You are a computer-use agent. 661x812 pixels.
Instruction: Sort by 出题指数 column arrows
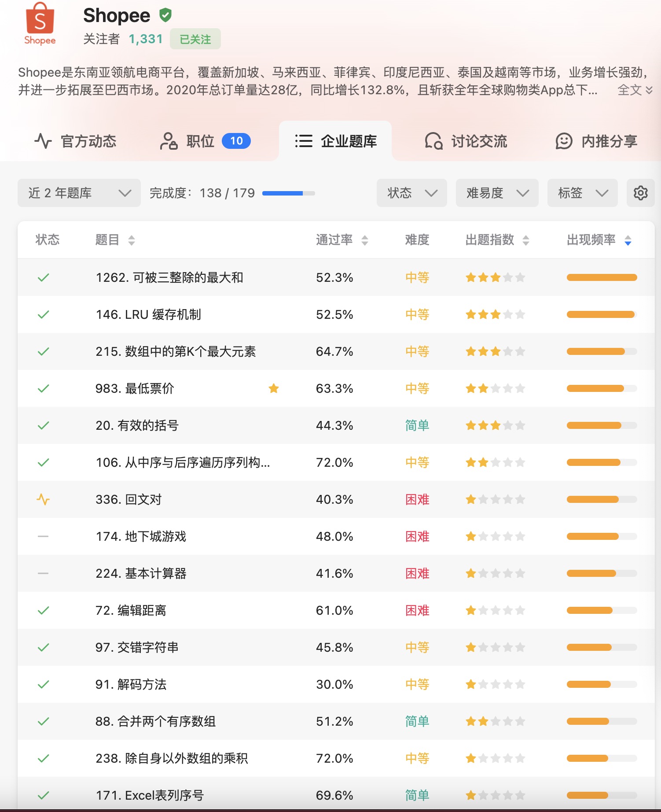tap(526, 240)
